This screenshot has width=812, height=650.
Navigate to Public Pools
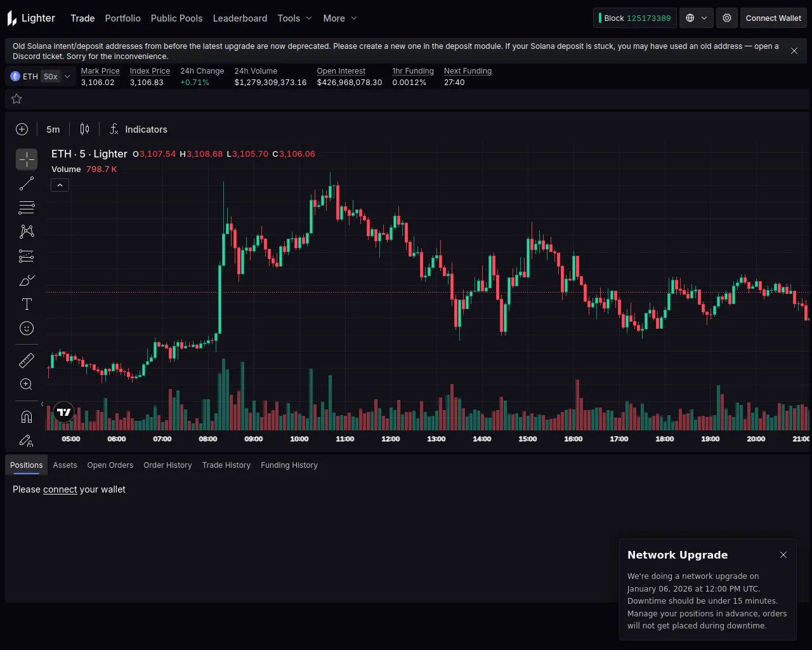(177, 18)
